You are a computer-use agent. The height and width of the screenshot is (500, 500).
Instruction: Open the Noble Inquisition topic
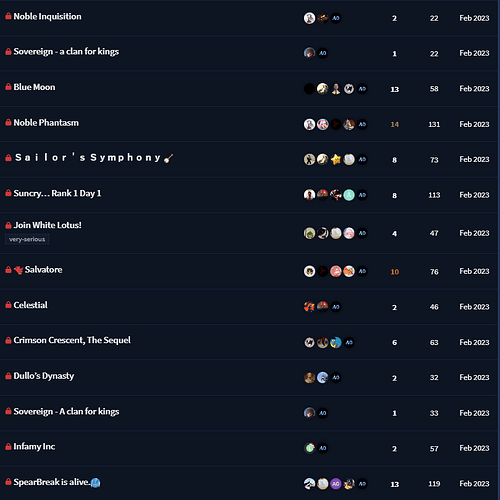[x=47, y=17]
